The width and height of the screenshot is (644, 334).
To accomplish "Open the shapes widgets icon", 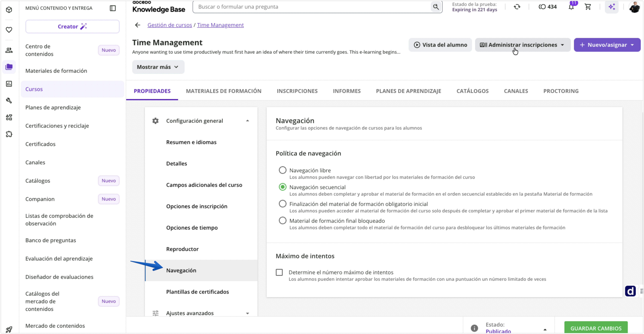I will pyautogui.click(x=9, y=117).
